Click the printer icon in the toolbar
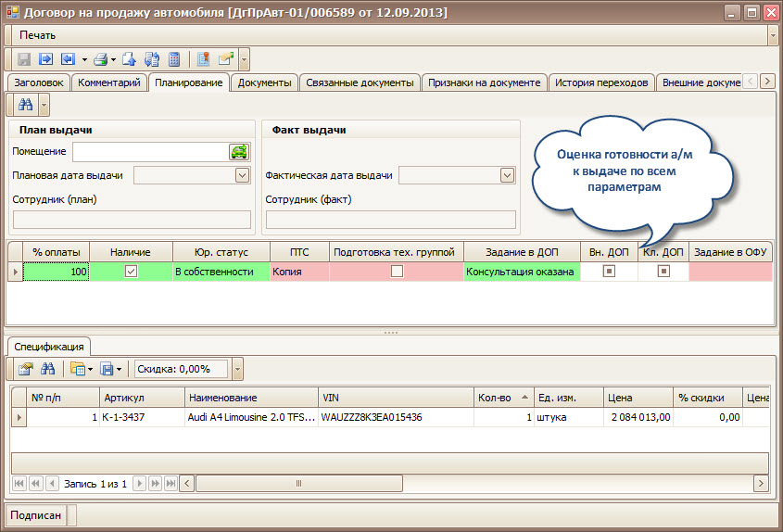 click(x=101, y=59)
